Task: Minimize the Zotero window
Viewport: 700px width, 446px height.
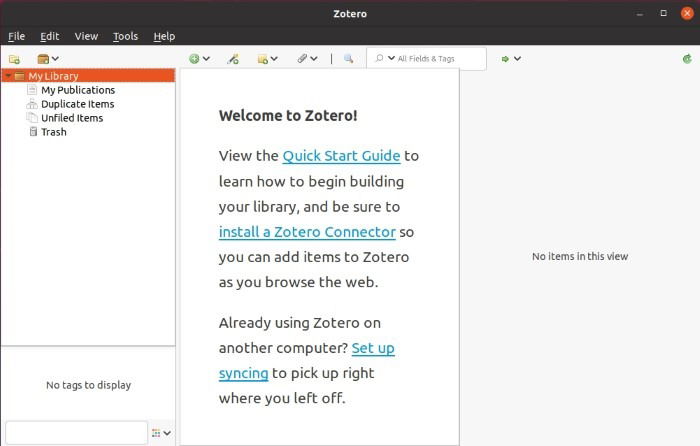Action: tap(640, 13)
